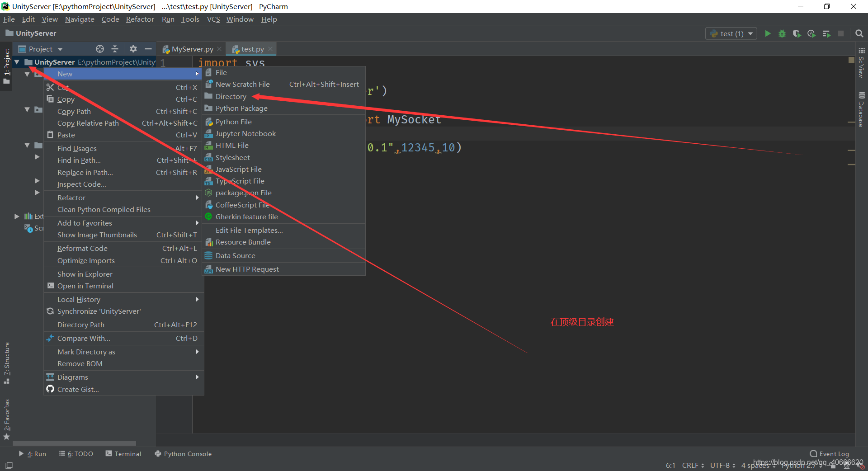Click the Data Source database icon
This screenshot has height=471, width=868.
(x=208, y=255)
